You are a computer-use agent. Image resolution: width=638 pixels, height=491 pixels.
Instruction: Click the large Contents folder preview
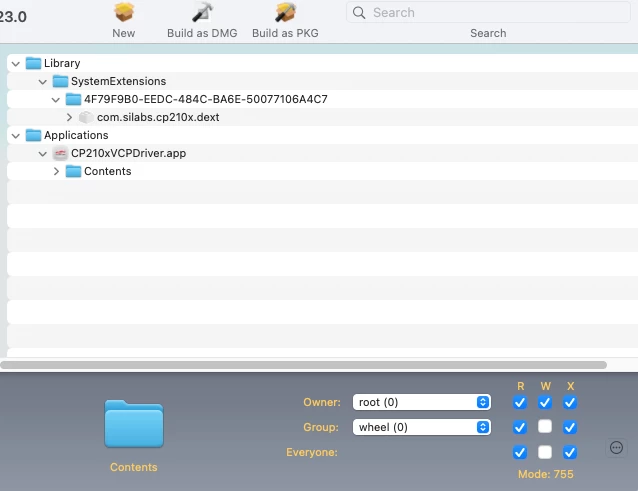click(134, 423)
